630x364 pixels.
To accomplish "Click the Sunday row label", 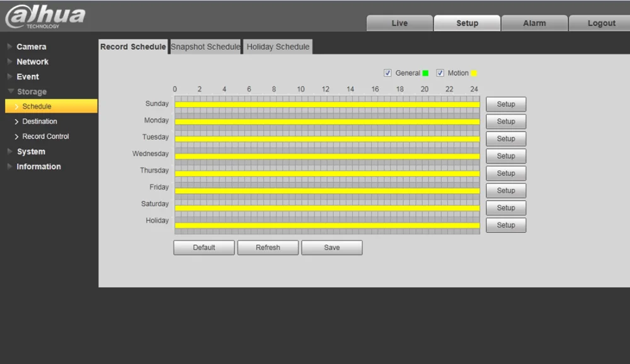I will coord(157,104).
